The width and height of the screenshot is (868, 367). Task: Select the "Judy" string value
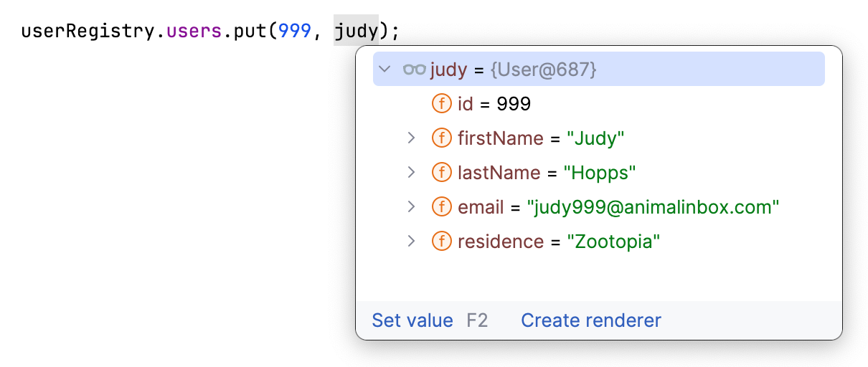click(x=595, y=138)
